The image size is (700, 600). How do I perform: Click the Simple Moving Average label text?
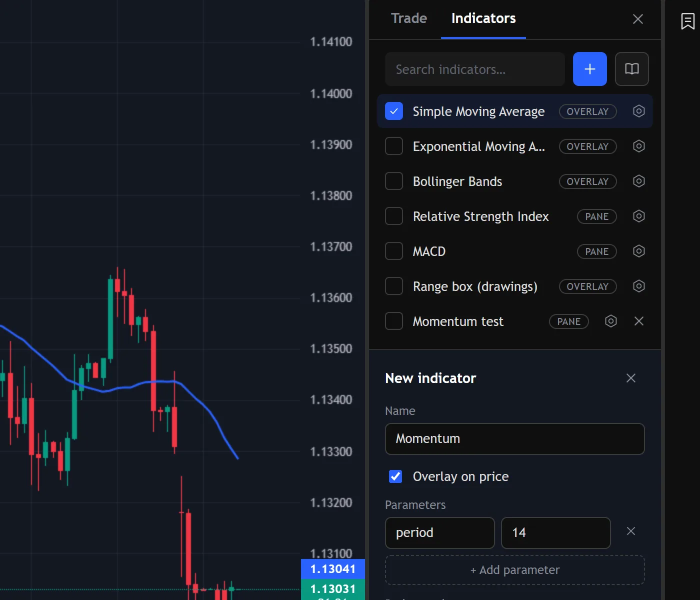pyautogui.click(x=478, y=111)
